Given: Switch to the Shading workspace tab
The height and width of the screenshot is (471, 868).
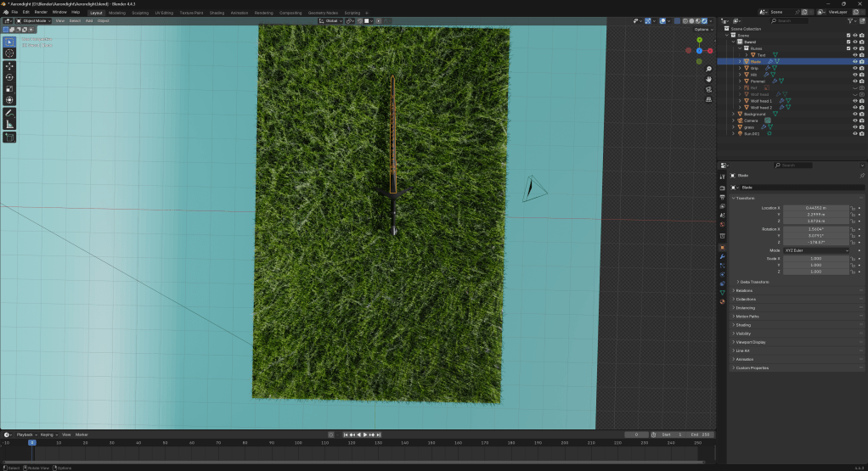Looking at the screenshot, I should pyautogui.click(x=217, y=13).
